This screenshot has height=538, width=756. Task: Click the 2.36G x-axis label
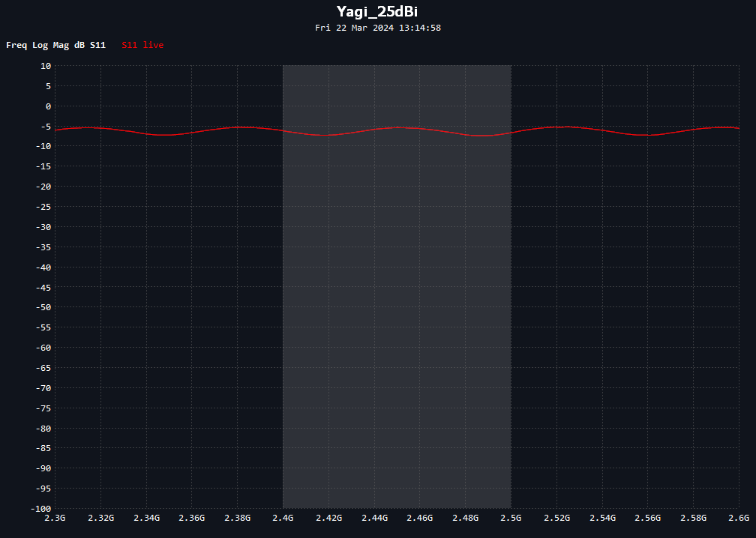coord(192,518)
